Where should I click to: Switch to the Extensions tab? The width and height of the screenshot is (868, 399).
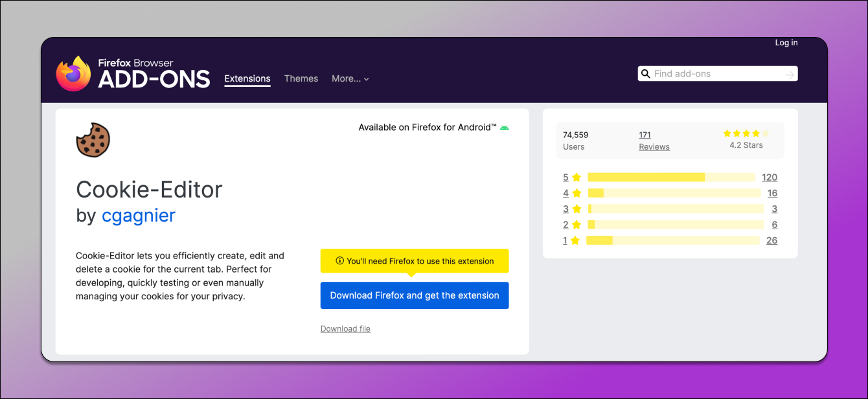(247, 78)
